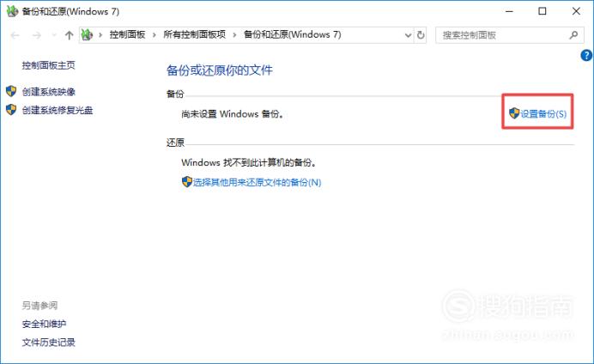594x364 pixels.
Task: Open 创建系统映像 link
Action: coord(48,92)
